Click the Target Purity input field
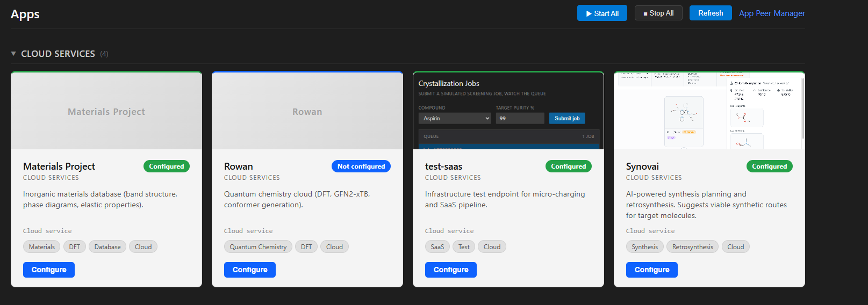 520,118
